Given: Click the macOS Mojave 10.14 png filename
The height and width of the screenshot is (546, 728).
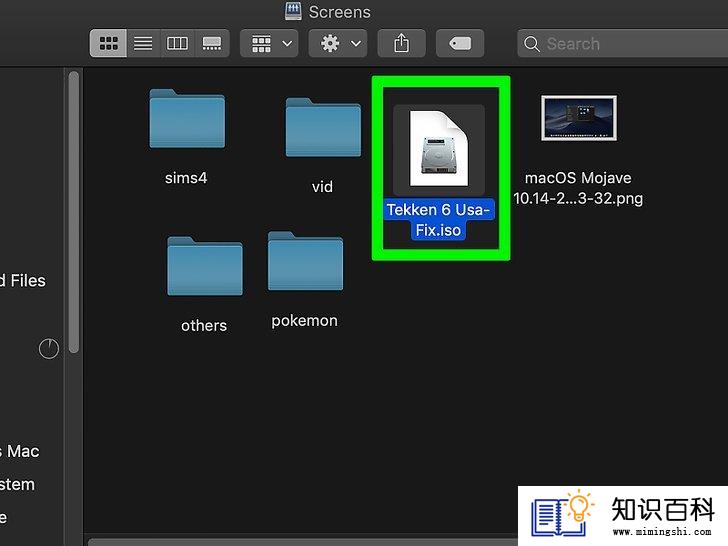Looking at the screenshot, I should pyautogui.click(x=578, y=188).
